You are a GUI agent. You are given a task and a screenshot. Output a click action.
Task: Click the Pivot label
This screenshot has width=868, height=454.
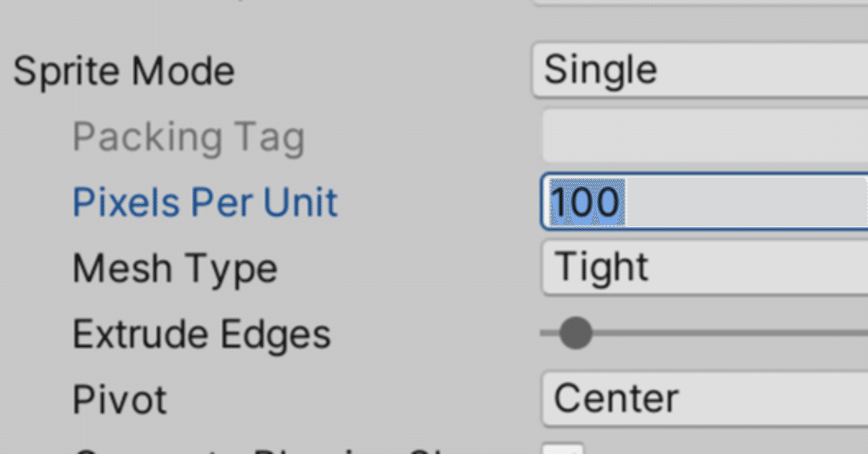coord(119,398)
